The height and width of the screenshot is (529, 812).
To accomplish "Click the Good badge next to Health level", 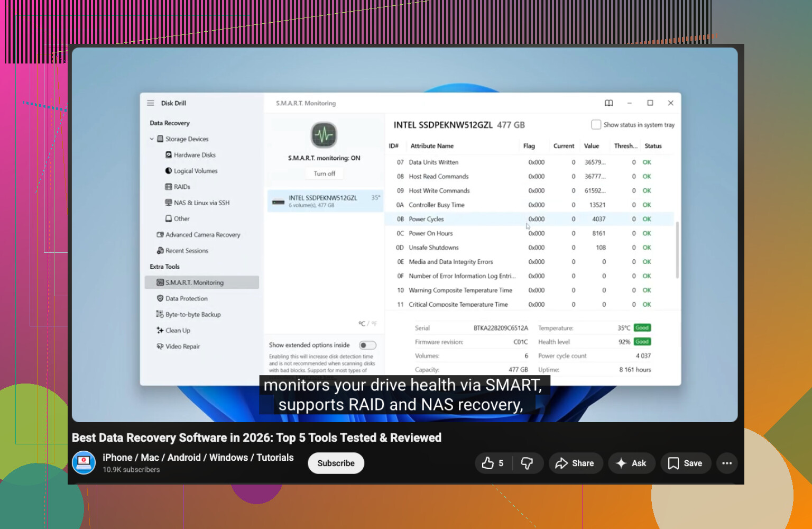I will [x=642, y=342].
